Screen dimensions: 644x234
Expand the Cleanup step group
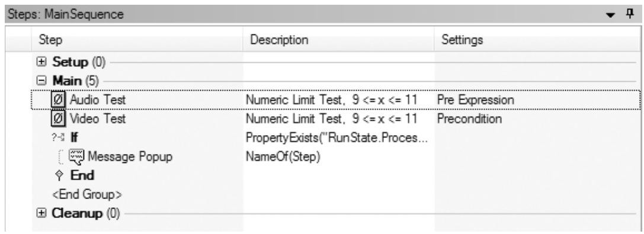(41, 213)
